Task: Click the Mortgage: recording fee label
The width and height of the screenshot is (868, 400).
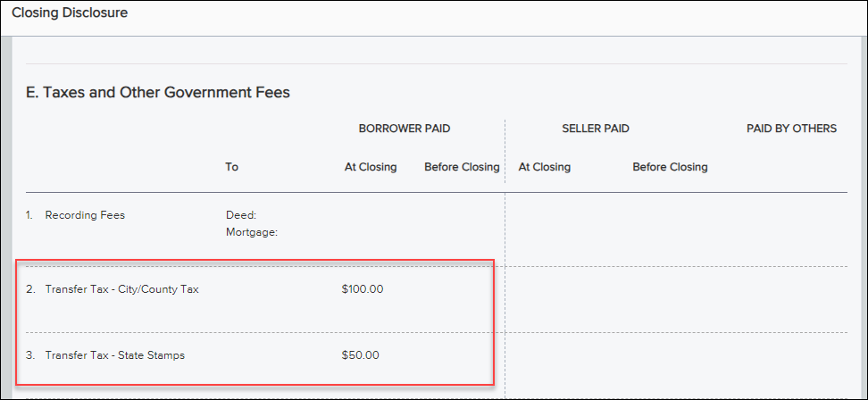Action: 251,232
